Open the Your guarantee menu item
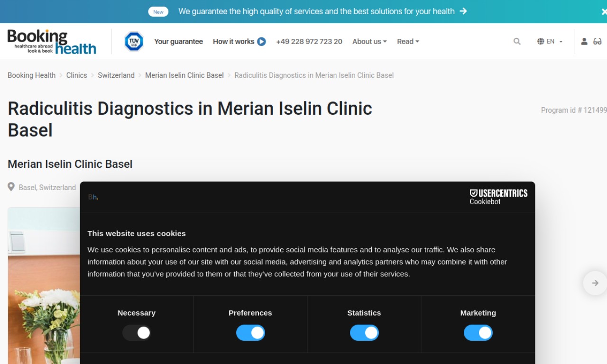This screenshot has height=364, width=607. pyautogui.click(x=178, y=42)
